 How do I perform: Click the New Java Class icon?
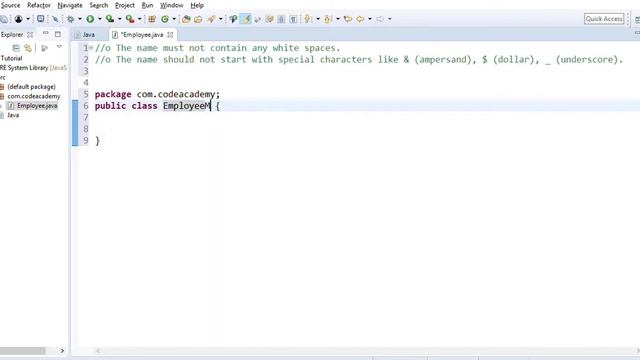point(165,19)
